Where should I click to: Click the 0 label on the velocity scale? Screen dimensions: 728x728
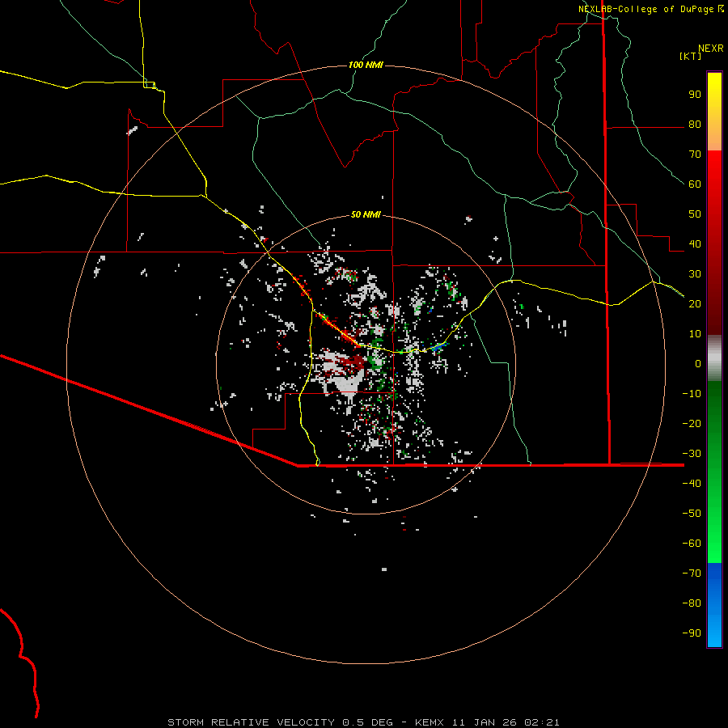[x=698, y=363]
